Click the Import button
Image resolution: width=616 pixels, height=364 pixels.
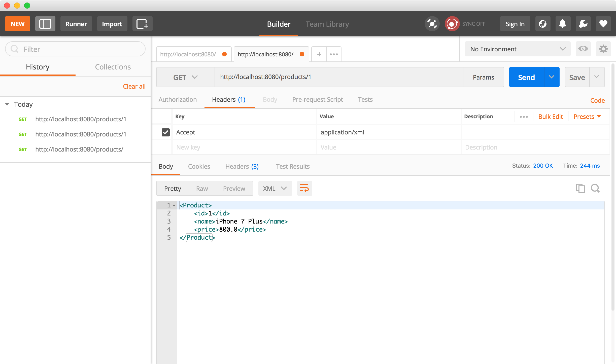click(112, 24)
